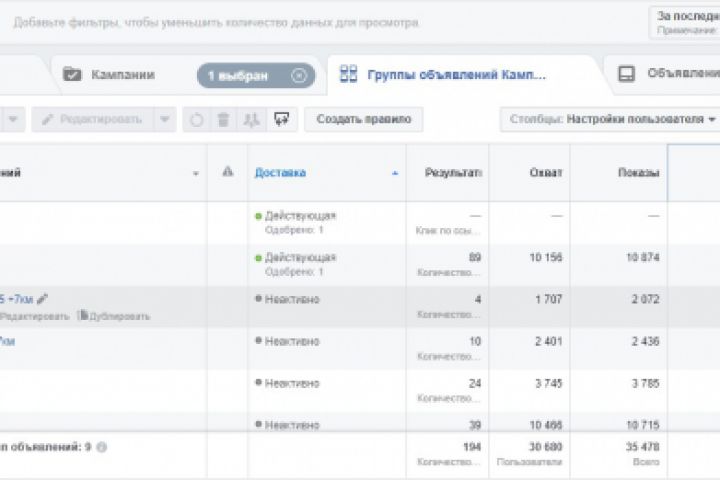Viewport: 720px width, 480px height.
Task: Click the split test icon in toolbar
Action: [x=251, y=120]
